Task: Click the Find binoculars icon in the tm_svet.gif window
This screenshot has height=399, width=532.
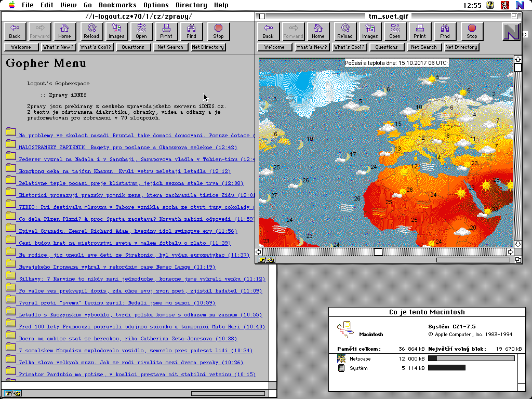Action: click(445, 31)
